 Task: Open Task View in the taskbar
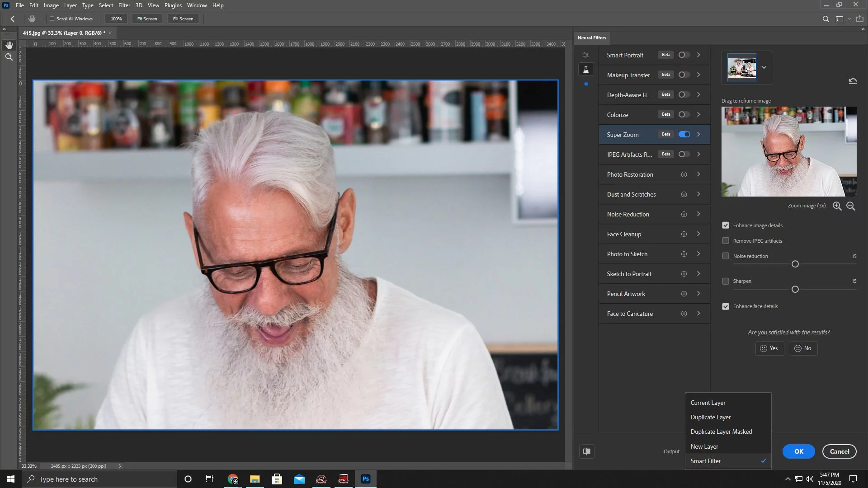point(210,479)
